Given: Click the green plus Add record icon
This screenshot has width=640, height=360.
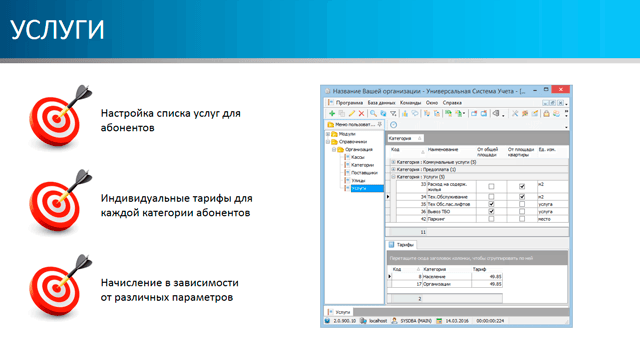Looking at the screenshot, I should click(332, 113).
